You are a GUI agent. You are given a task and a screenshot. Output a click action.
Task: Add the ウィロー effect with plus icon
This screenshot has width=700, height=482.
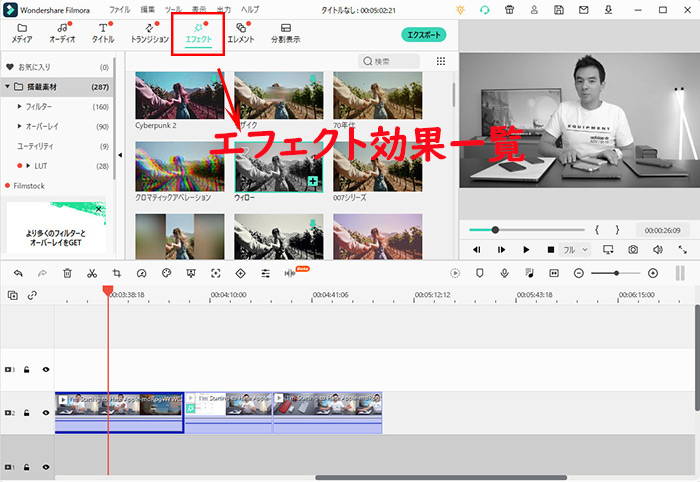[x=313, y=181]
